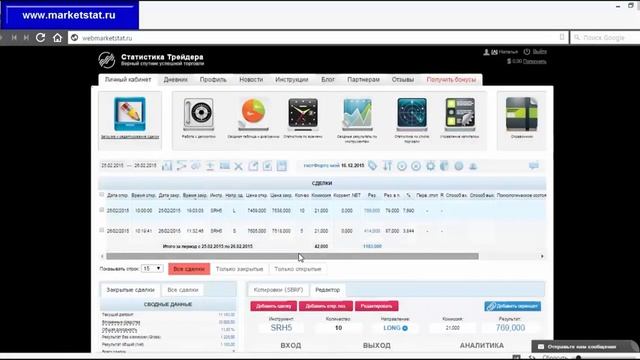Click the gear settings toolbar icon
The width and height of the screenshot is (640, 360).
coord(430,166)
